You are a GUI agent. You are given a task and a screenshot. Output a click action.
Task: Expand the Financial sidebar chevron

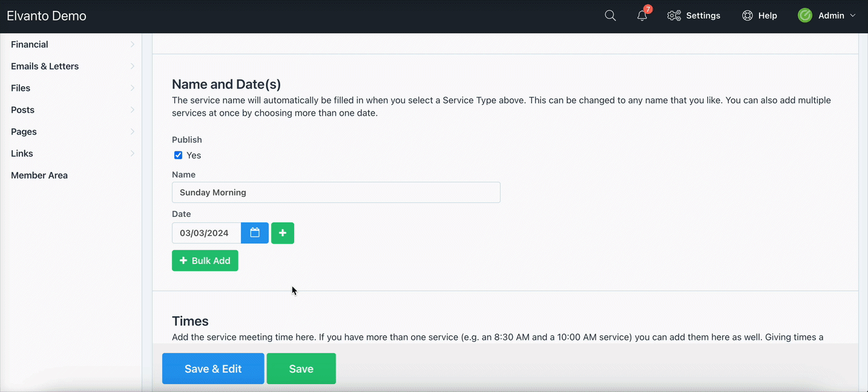click(x=133, y=44)
